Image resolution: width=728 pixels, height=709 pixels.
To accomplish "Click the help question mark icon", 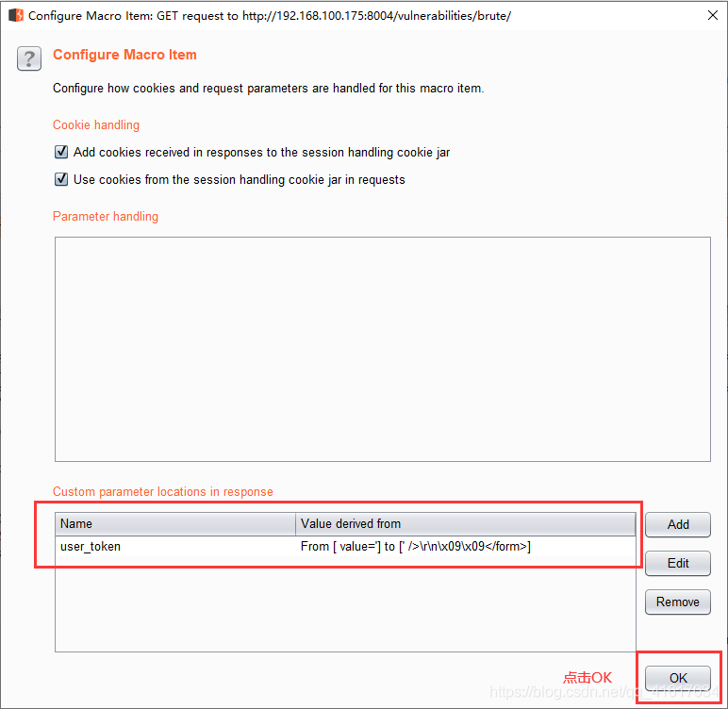I will [x=29, y=58].
